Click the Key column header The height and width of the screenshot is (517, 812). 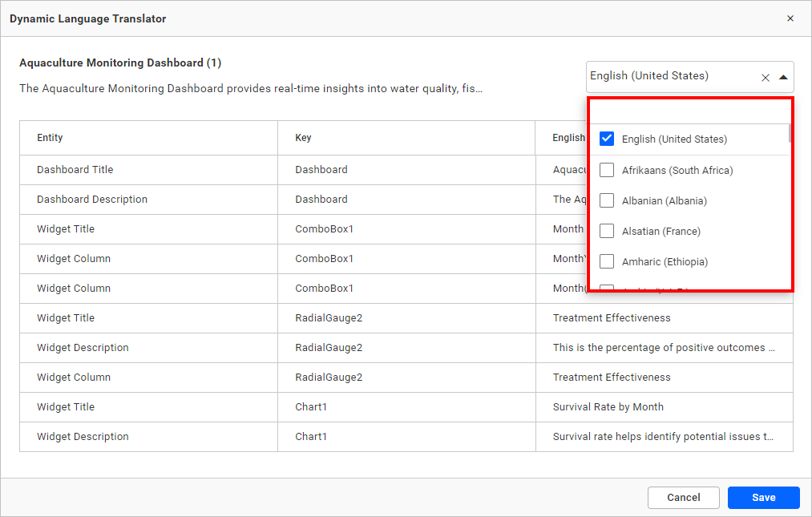click(x=303, y=138)
